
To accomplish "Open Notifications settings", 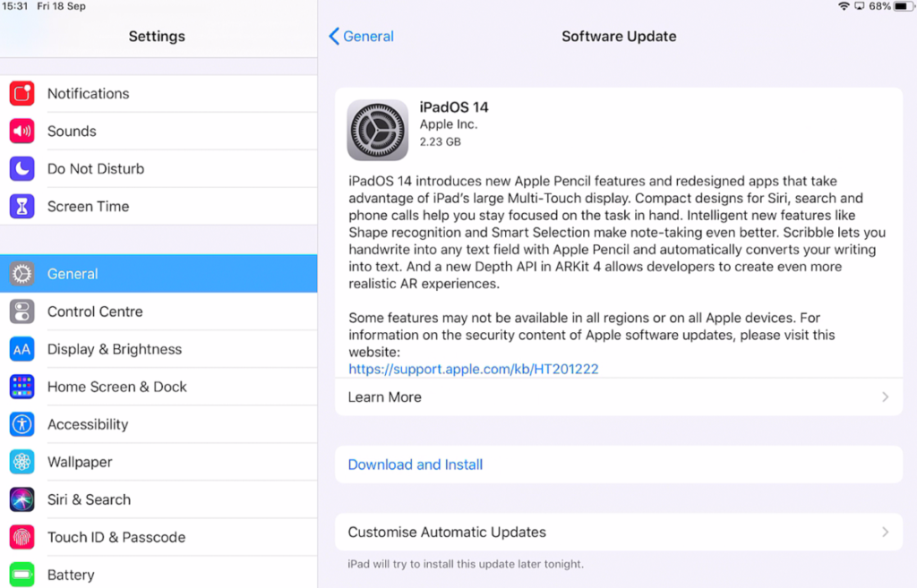I will [x=159, y=93].
